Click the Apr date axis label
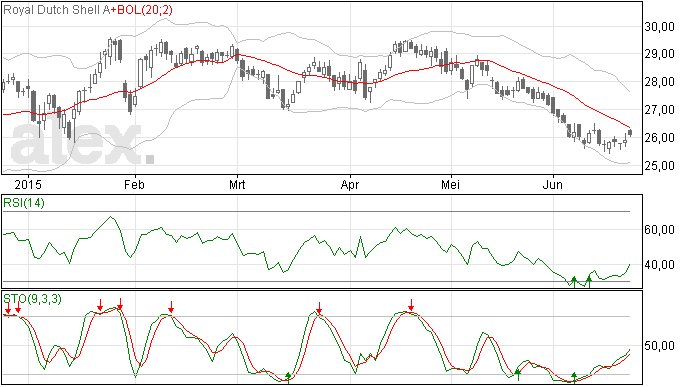This screenshot has height=387, width=690. (350, 184)
